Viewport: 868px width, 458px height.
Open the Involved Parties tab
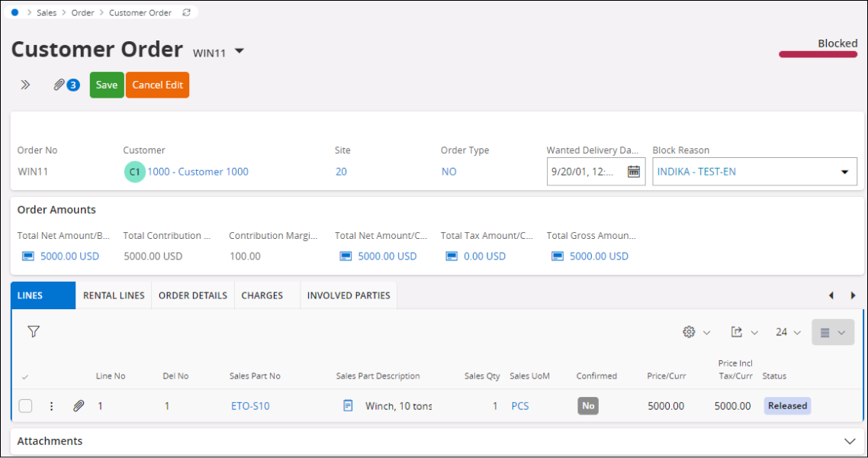(x=349, y=295)
